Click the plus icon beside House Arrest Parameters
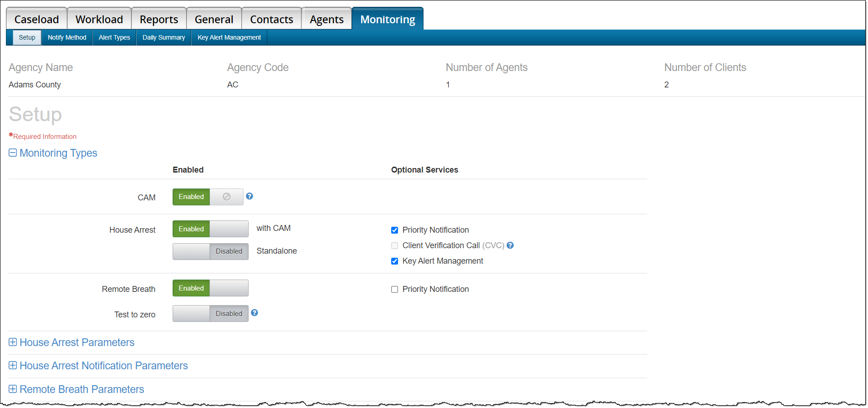Screen dimensions: 868x408 click(x=13, y=342)
